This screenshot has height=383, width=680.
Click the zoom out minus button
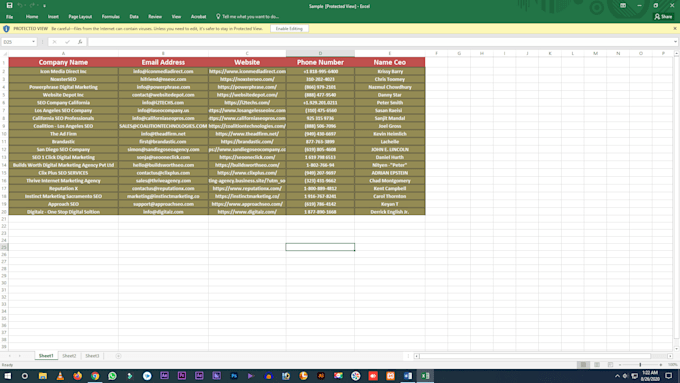coord(620,365)
